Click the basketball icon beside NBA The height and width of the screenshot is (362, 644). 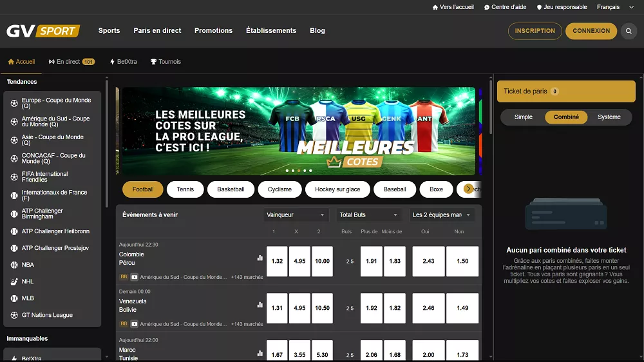(x=14, y=265)
